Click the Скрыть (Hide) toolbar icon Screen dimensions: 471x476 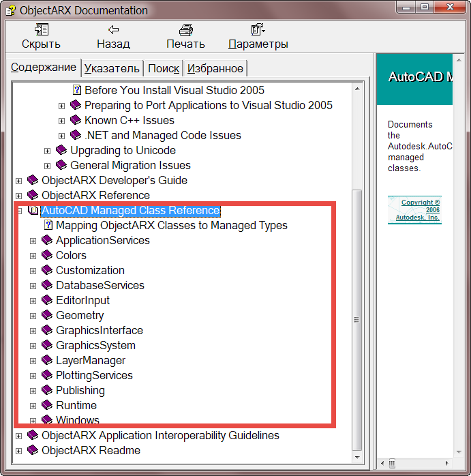click(x=42, y=30)
